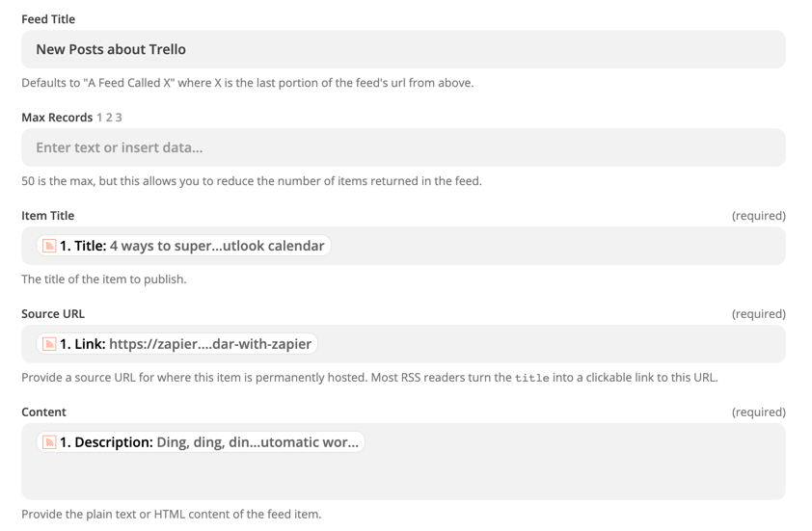Click the Item Title label

(x=48, y=216)
